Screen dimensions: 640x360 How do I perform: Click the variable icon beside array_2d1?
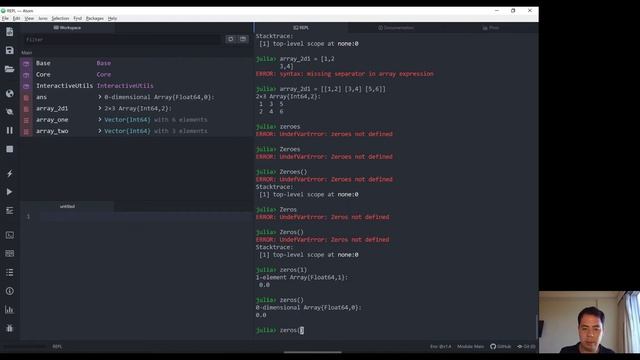[x=26, y=109]
